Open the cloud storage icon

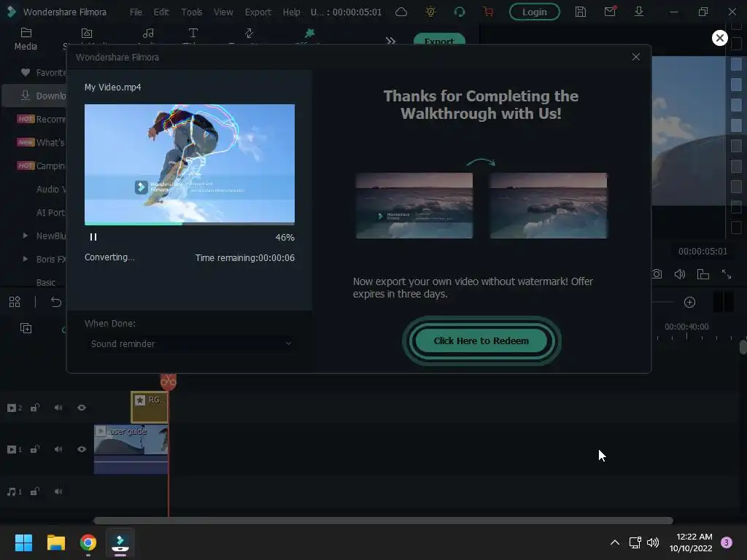point(401,12)
